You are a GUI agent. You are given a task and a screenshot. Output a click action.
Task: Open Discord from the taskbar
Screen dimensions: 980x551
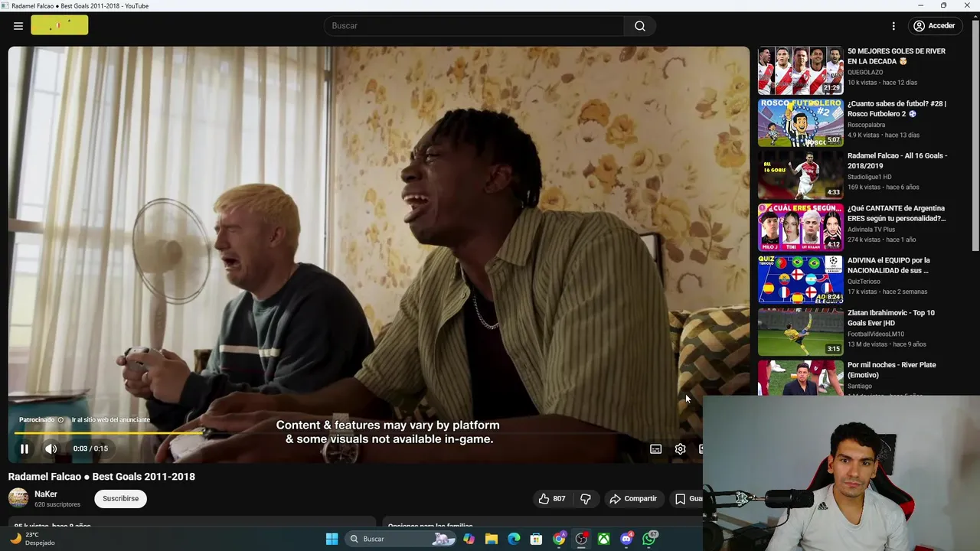626,540
